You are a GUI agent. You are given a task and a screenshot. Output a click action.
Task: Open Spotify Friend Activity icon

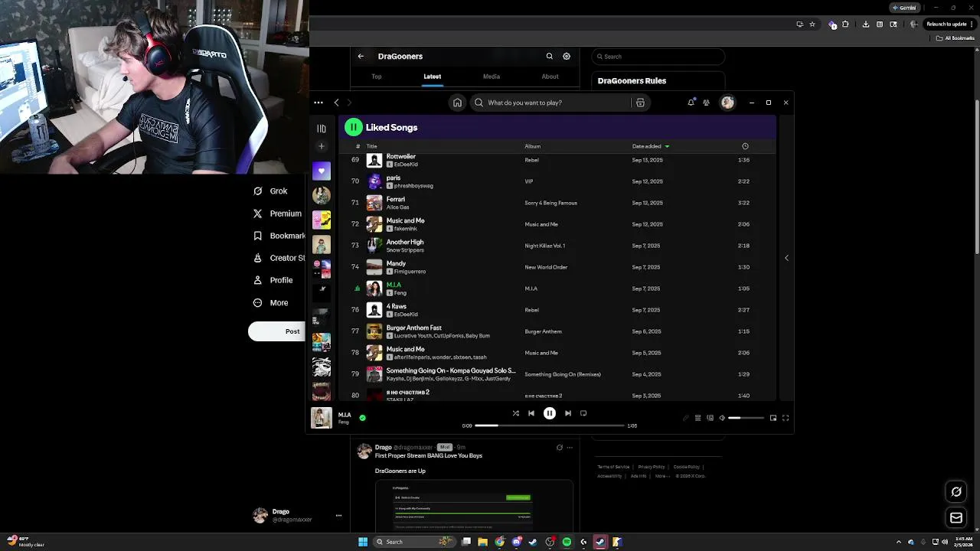706,103
